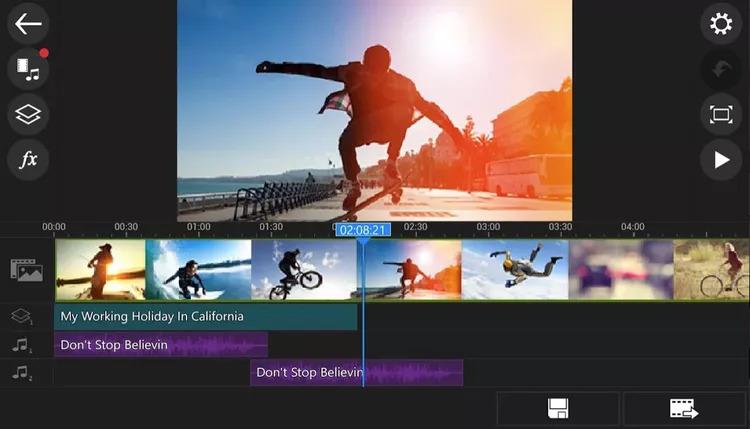Select the BMX bike jump clip
Image resolution: width=750 pixels, height=429 pixels.
point(304,270)
